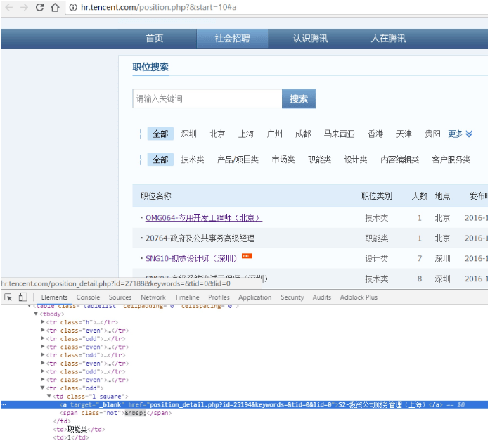Image resolution: width=490 pixels, height=448 pixels.
Task: Click the 职位类别 column header
Action: [x=377, y=196]
